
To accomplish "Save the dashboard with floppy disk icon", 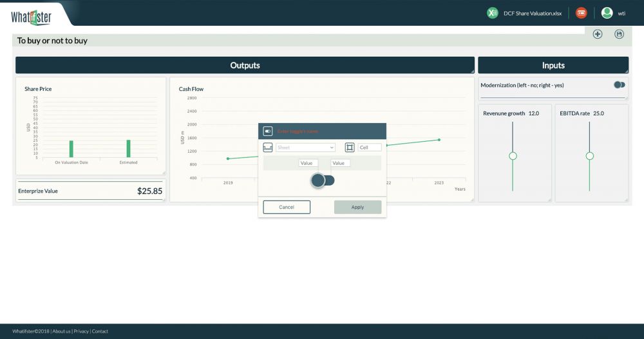I will point(620,34).
